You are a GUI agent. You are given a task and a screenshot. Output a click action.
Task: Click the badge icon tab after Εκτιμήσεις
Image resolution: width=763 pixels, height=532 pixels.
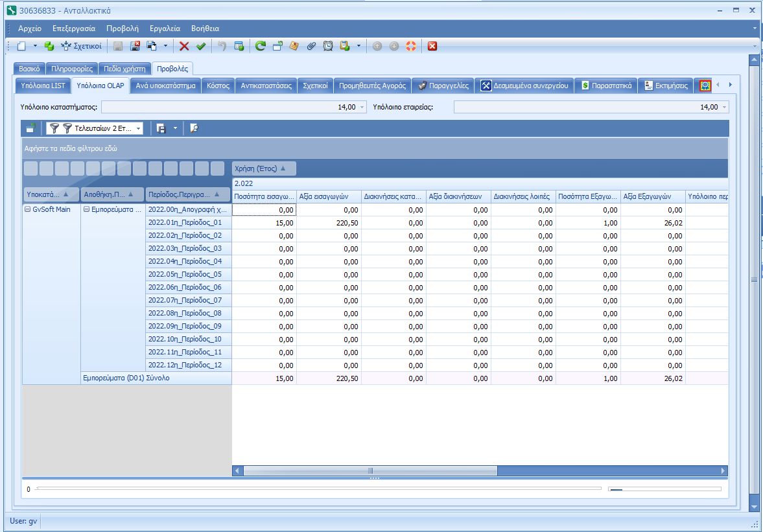click(705, 86)
